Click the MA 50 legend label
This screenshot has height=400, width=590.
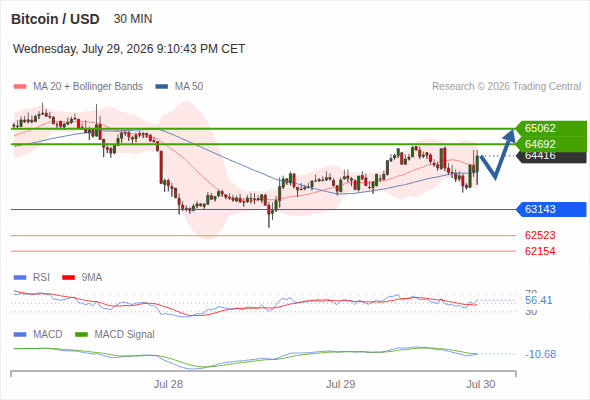point(189,87)
